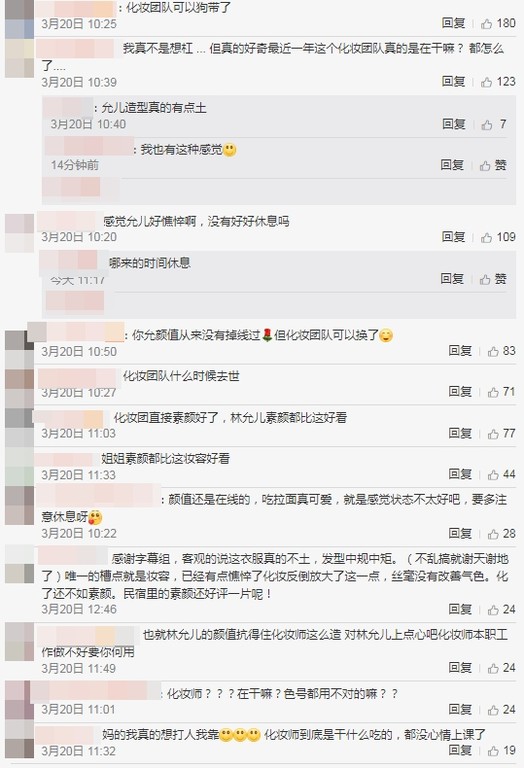Reply to '感觉允儿好憔悴啊' comment
Viewport: 524px width, 768px height.
(453, 237)
